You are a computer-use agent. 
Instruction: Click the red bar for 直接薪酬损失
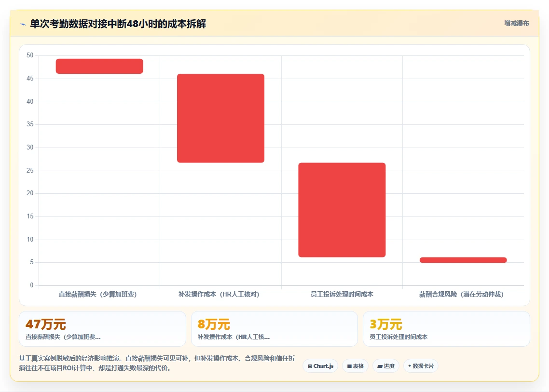coord(99,66)
